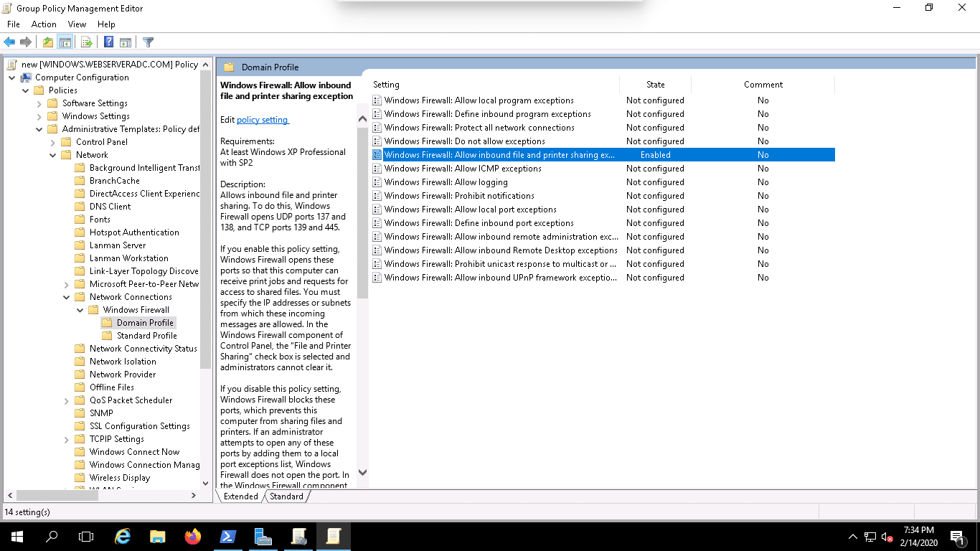Open Help via blue question icon
The height and width of the screenshot is (551, 980).
(108, 42)
